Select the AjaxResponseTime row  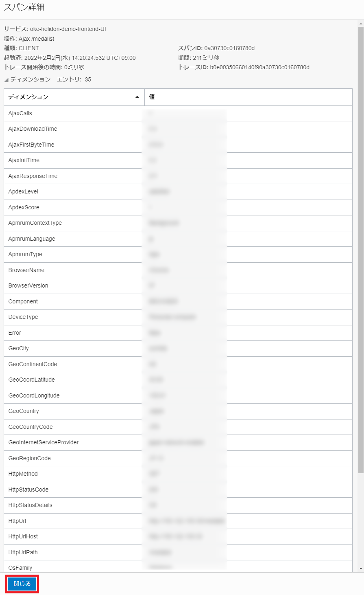pyautogui.click(x=33, y=176)
